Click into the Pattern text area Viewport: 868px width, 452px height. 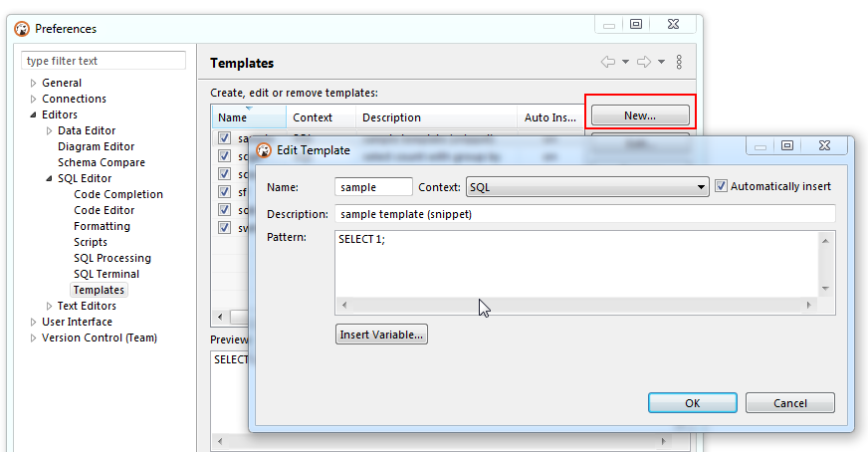coord(576,265)
